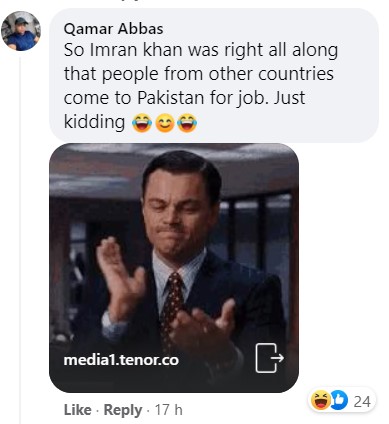Image resolution: width=389 pixels, height=424 pixels.
Task: Click the first crying-laughing emoji
Action: tap(142, 123)
